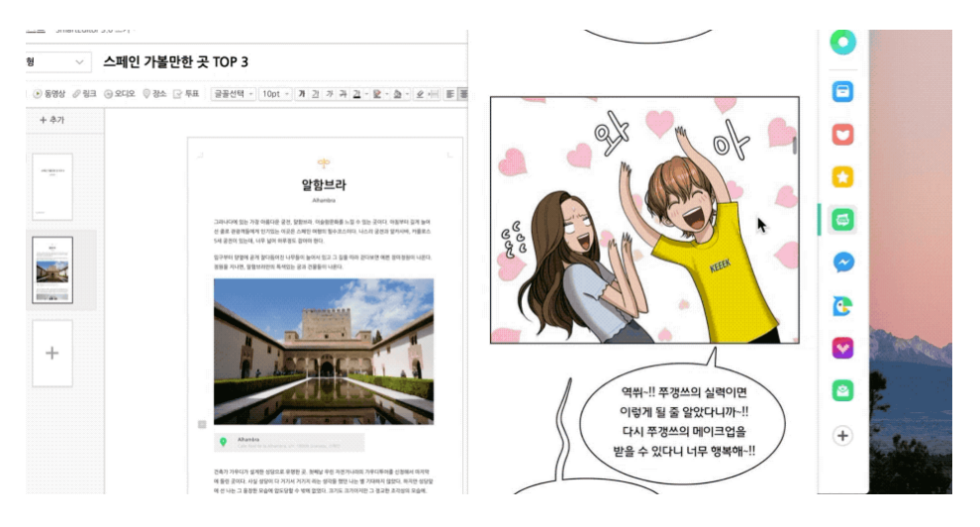980x527 pixels.
Task: Click the post title 스페인 가볼만한 곳 TOP 3
Action: 175,61
